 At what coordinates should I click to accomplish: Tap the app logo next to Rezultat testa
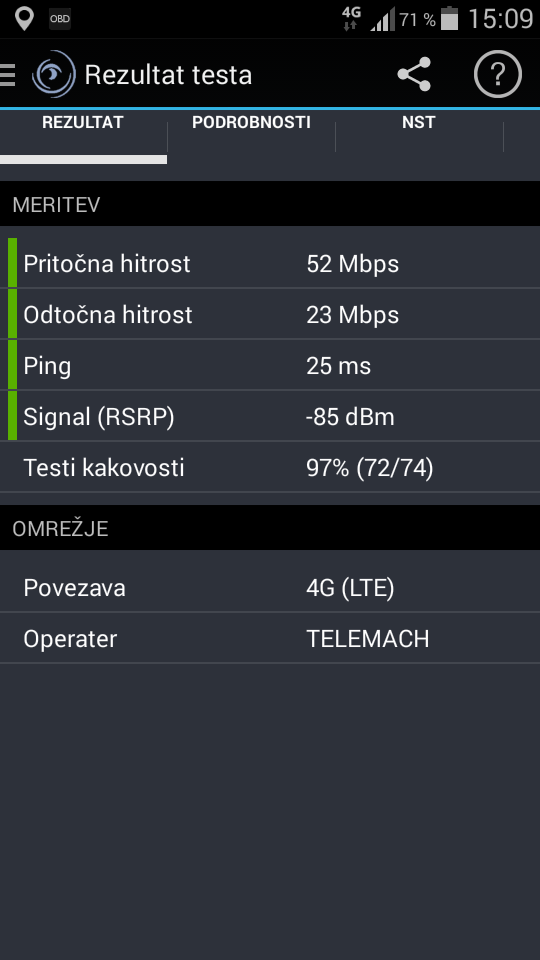pyautogui.click(x=54, y=75)
